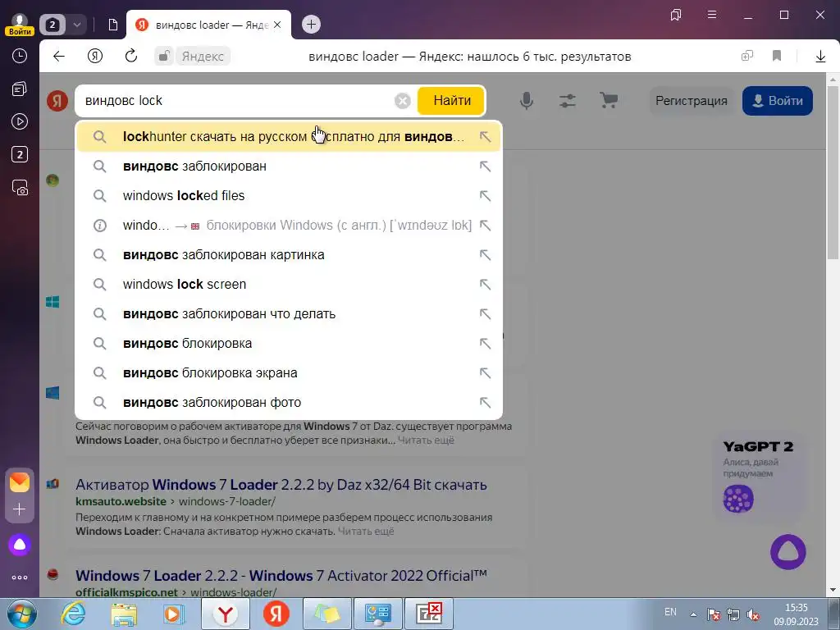Viewport: 840px width, 630px height.
Task: Open the tab count button showing 2
Action: click(52, 25)
